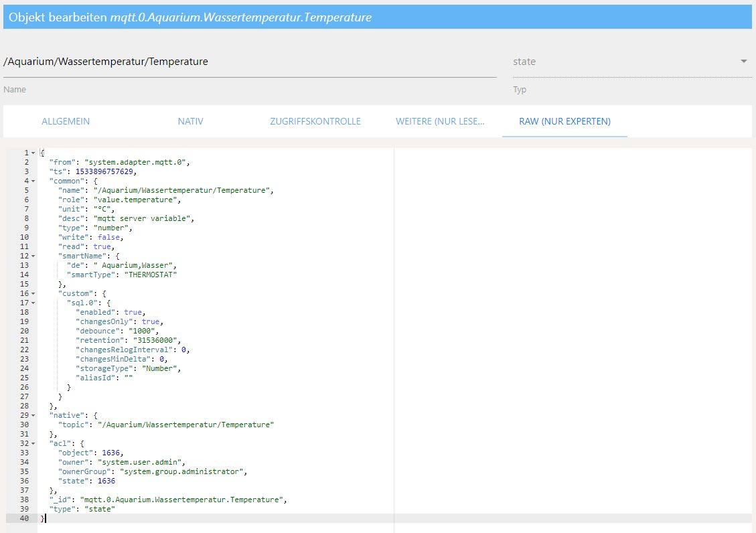Collapse the "custom" fold arrow at line 16

(x=33, y=293)
